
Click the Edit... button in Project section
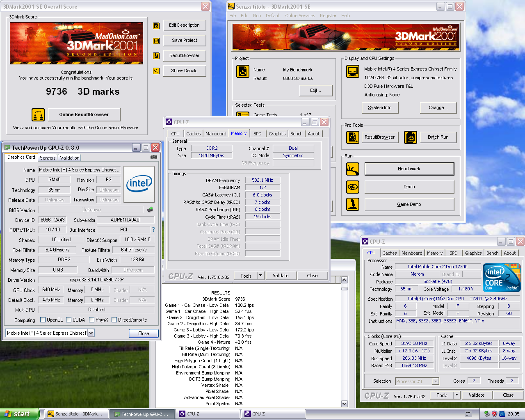(315, 90)
